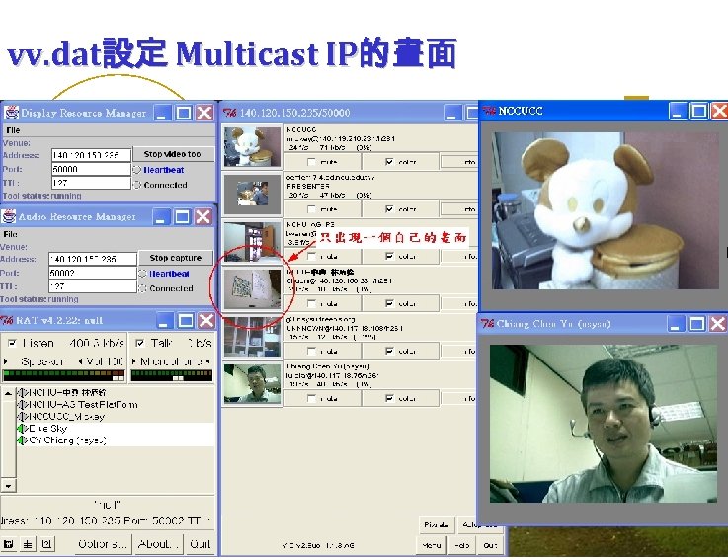Click the first small icon left of Options in RAT
Screen dimensions: 728x560
coord(8,544)
